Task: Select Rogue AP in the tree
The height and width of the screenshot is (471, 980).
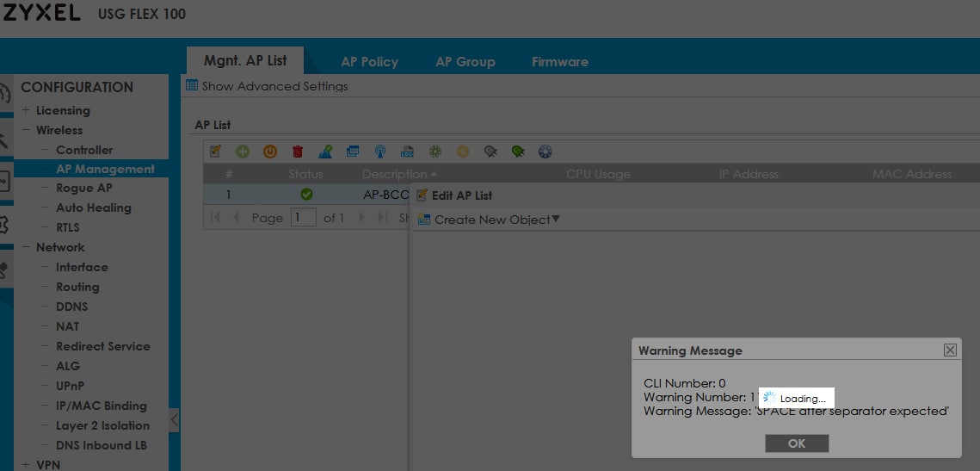Action: (x=84, y=189)
